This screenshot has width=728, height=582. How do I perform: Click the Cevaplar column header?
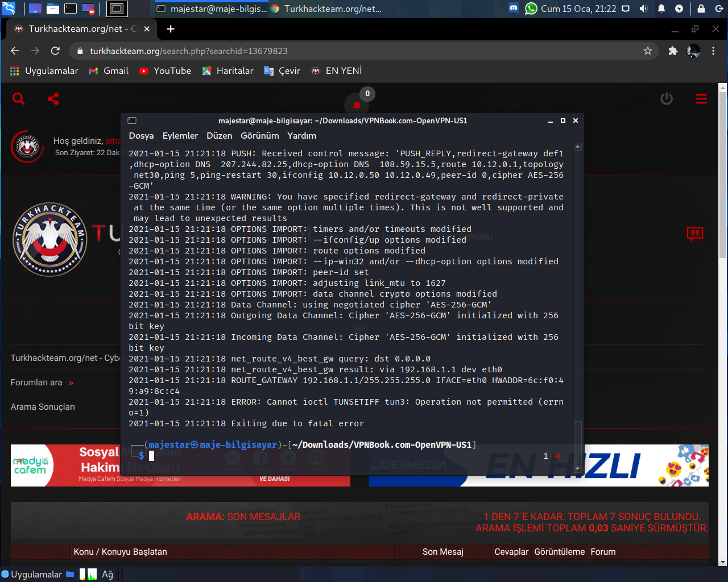[511, 552]
